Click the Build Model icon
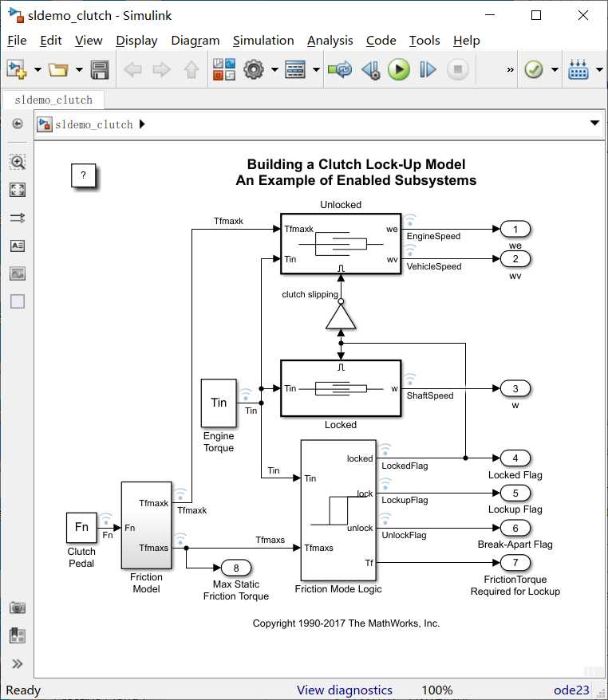The height and width of the screenshot is (700, 608). tap(578, 69)
